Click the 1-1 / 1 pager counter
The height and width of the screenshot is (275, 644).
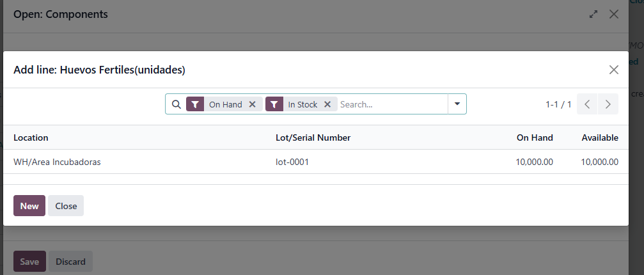[x=558, y=105]
